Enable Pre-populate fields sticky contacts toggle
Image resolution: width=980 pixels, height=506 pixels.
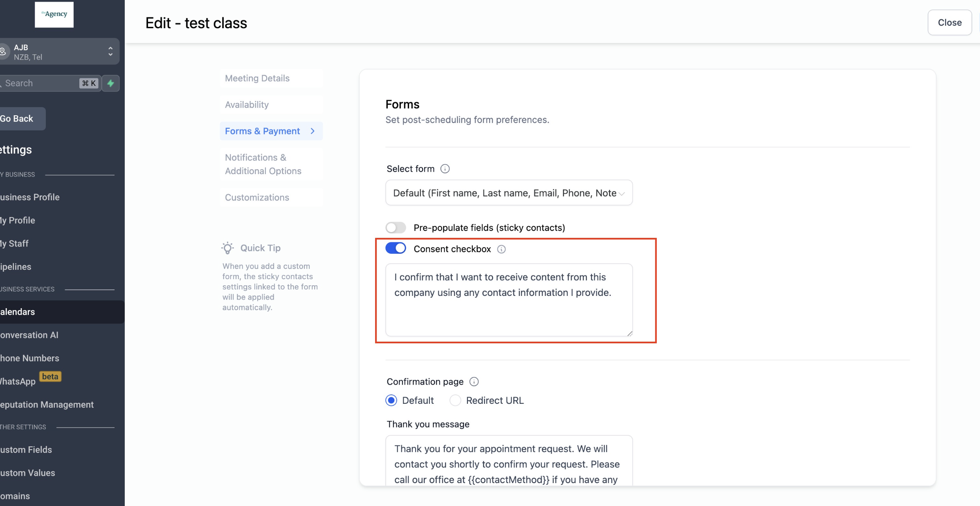[x=396, y=228]
